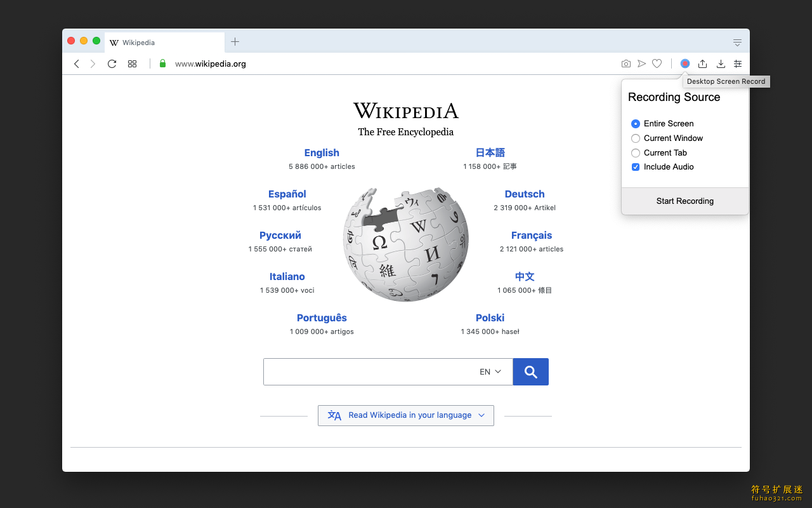Select the Current Tab radio option
Viewport: 812px width, 508px height.
pos(636,153)
